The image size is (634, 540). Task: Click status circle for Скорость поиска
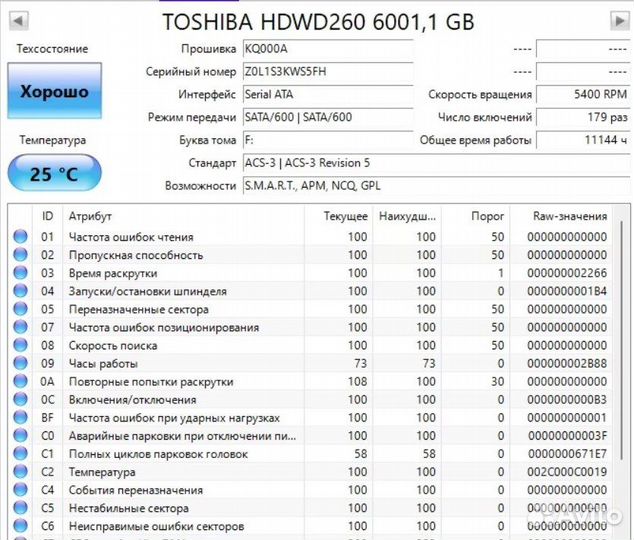point(20,345)
